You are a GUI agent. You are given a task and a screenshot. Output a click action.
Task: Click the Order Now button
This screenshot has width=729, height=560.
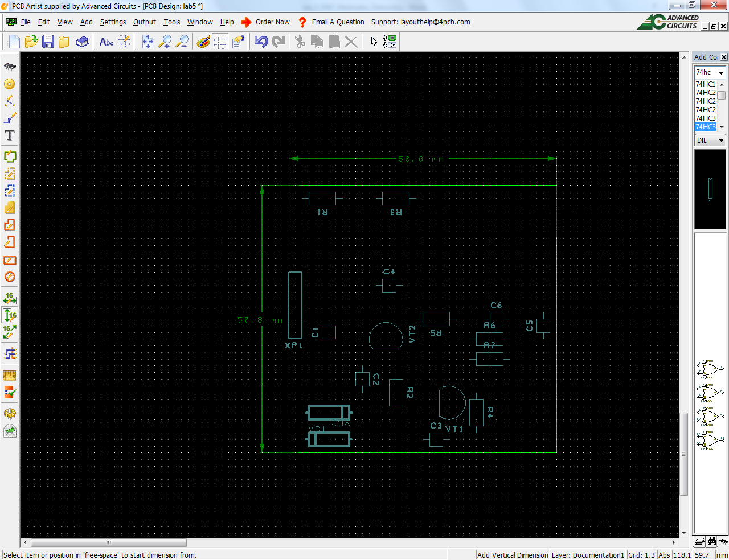tap(266, 22)
